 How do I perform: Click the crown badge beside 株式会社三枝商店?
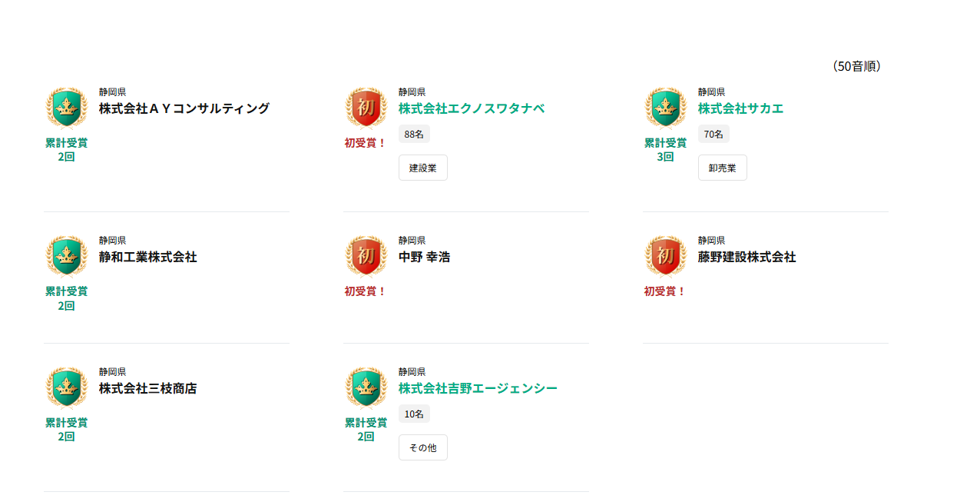tap(67, 387)
